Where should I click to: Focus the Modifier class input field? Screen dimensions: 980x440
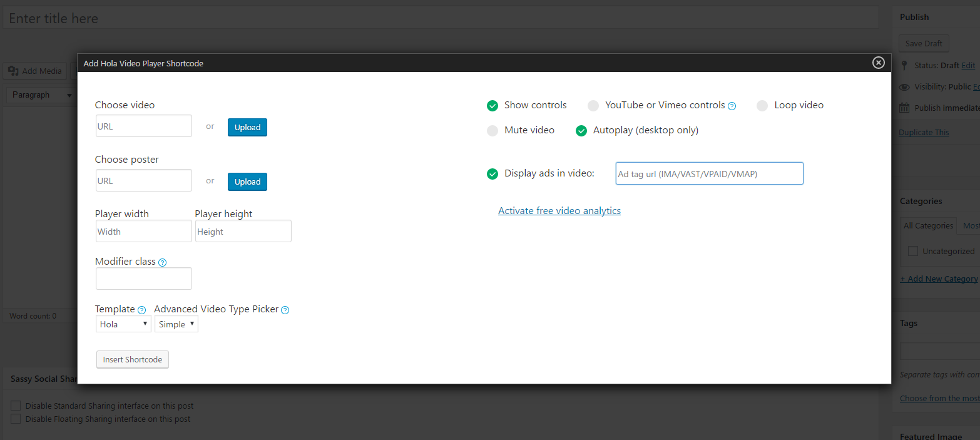pyautogui.click(x=144, y=279)
